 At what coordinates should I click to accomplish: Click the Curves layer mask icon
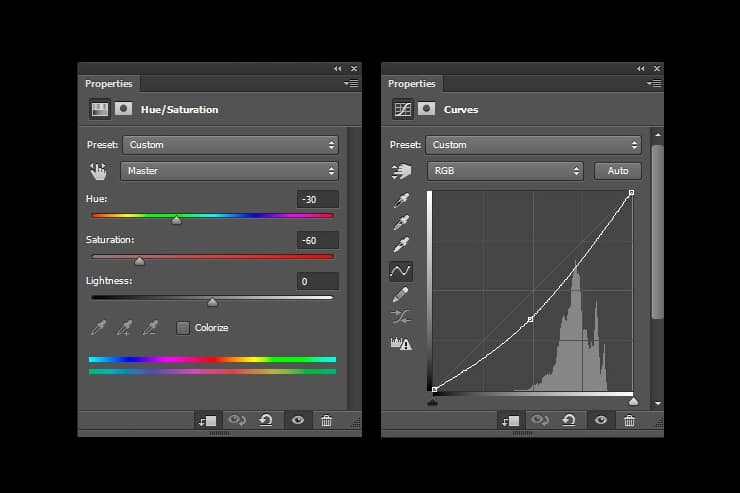pyautogui.click(x=427, y=109)
